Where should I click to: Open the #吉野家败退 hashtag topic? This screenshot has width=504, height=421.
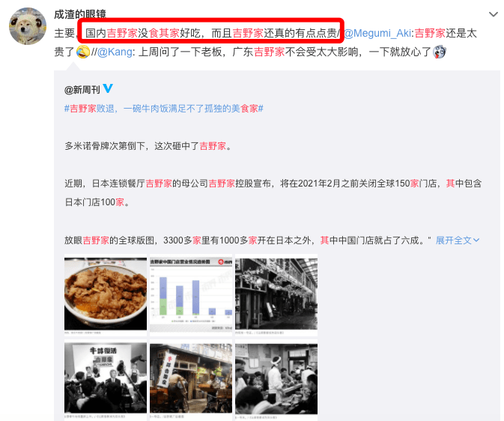pyautogui.click(x=163, y=109)
